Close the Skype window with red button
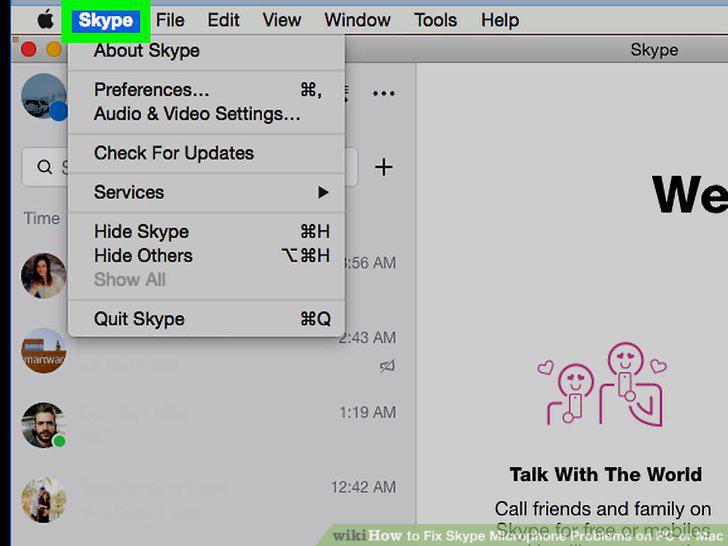 [29, 49]
